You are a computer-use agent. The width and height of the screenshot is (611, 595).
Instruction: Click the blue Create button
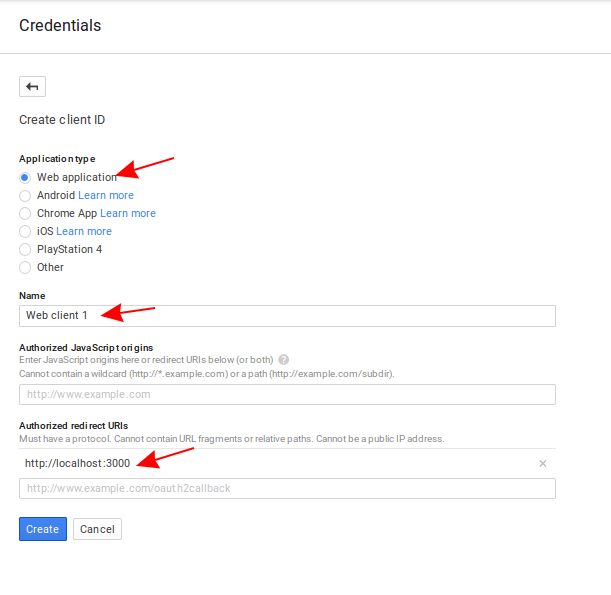tap(43, 529)
